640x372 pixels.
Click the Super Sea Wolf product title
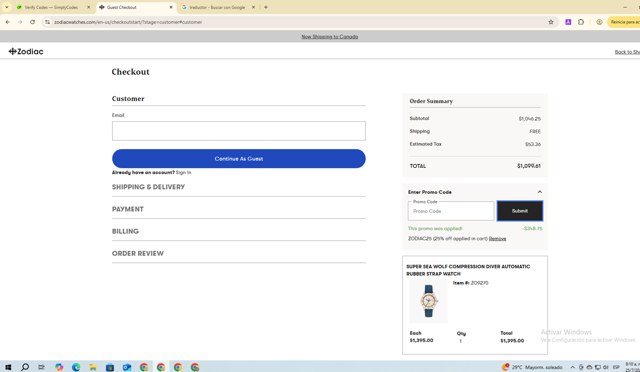pos(468,270)
